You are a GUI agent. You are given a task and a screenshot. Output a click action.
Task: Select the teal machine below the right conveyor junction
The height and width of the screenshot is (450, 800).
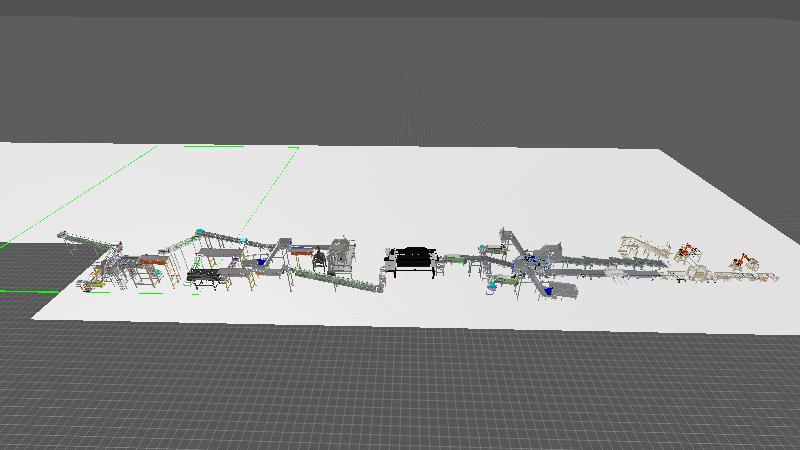492,285
